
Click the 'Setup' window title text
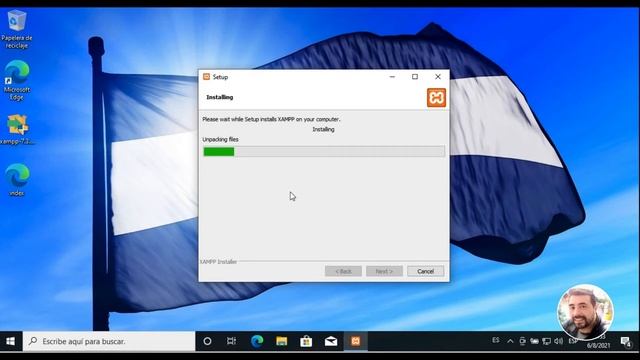(x=220, y=77)
